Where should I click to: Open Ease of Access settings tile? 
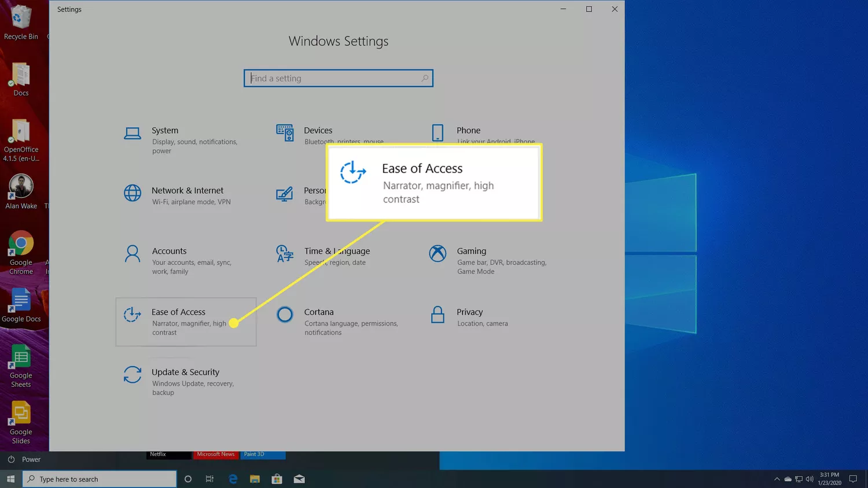pos(186,322)
